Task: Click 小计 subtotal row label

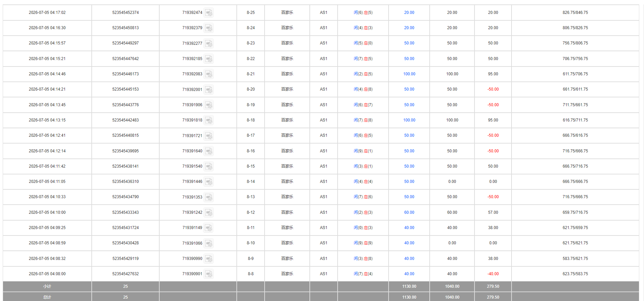Action: (47, 286)
